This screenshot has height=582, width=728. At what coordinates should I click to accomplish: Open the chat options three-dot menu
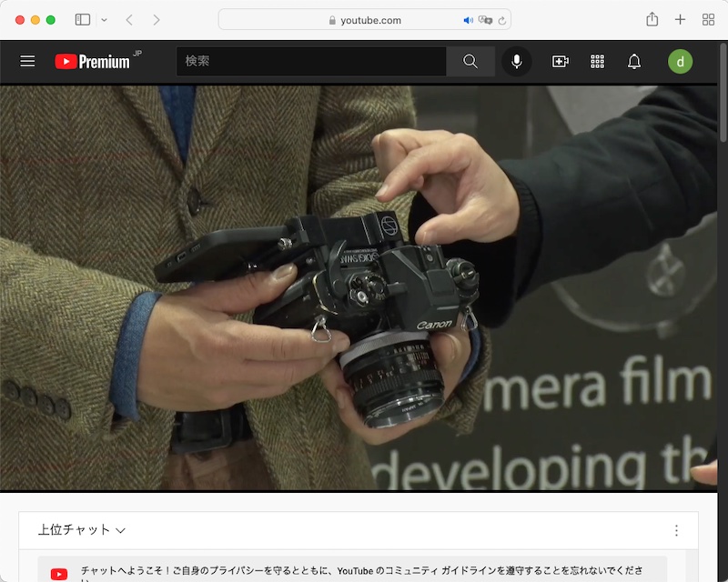pos(675,529)
